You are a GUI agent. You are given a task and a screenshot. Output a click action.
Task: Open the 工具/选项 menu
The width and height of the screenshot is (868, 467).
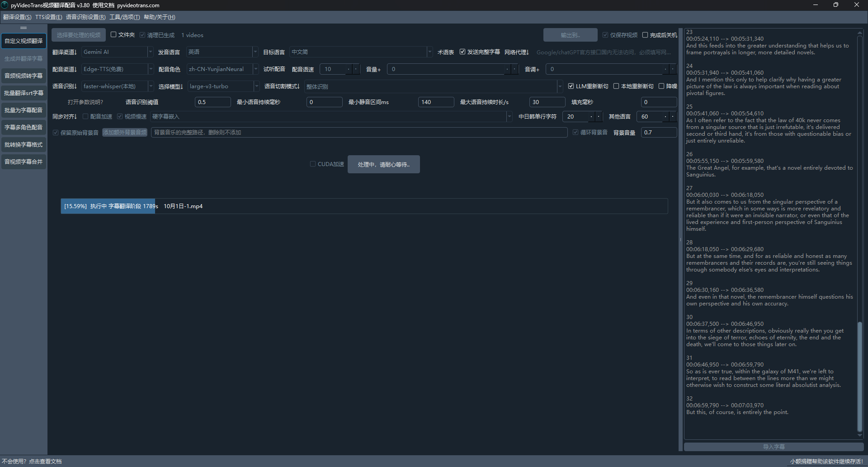click(124, 17)
